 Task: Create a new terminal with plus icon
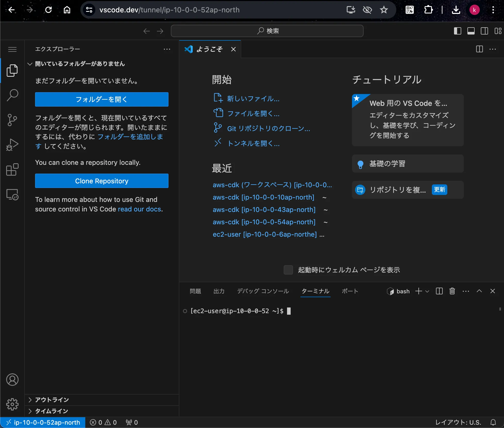tap(419, 291)
